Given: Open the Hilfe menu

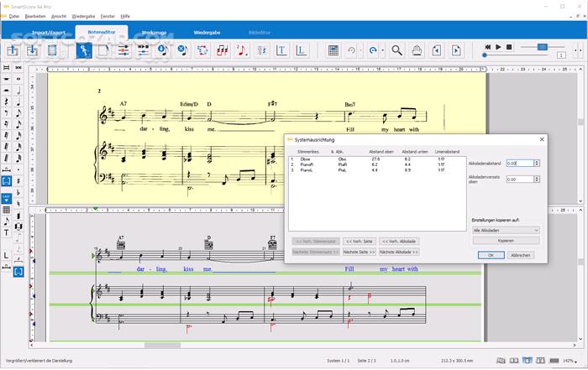Looking at the screenshot, I should pos(125,17).
